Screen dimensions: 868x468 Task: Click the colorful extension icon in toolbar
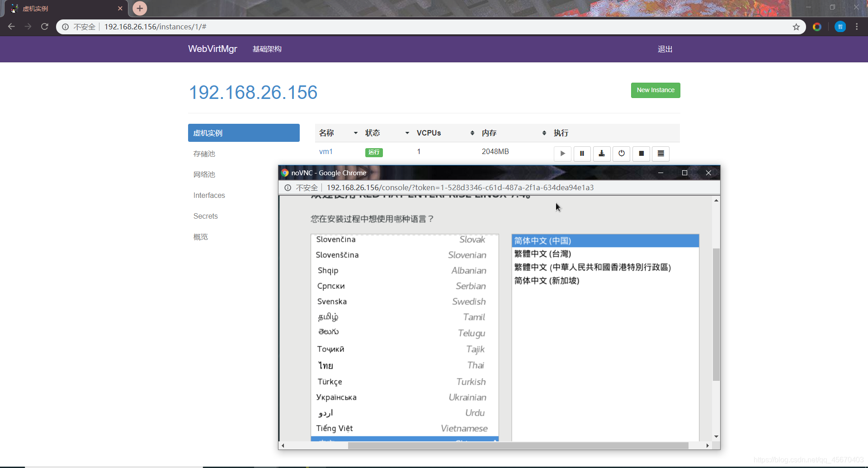[817, 27]
